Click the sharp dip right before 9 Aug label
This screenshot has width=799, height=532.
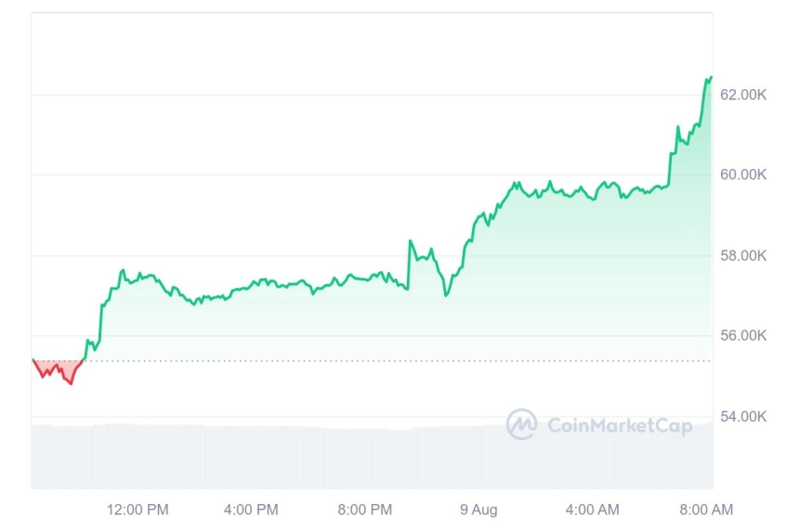point(446,294)
